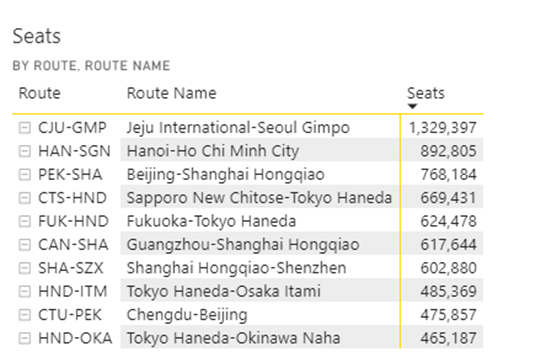Image resolution: width=541 pixels, height=363 pixels.
Task: Collapse the HND-OKA row expander
Action: 24,339
